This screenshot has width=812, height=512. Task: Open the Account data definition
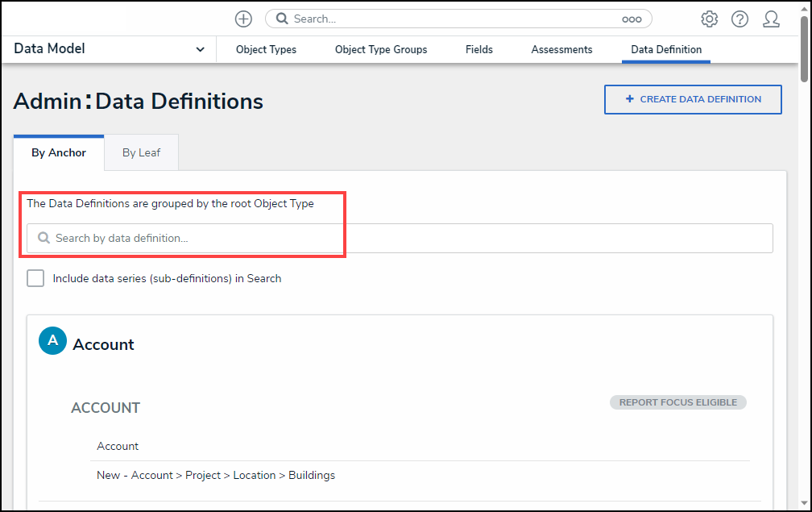(118, 446)
